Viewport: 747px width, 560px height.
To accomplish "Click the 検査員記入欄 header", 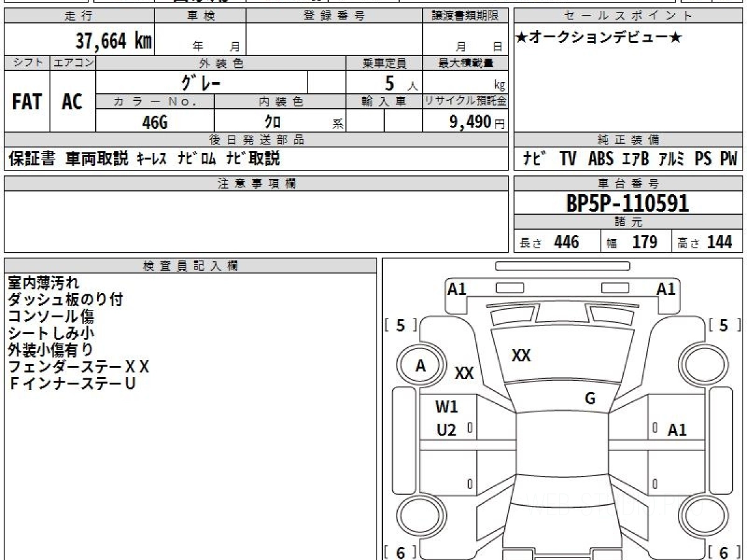I will (x=190, y=266).
